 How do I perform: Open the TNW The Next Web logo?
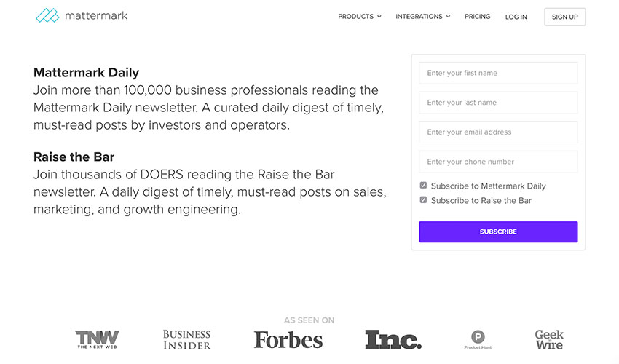(x=97, y=339)
